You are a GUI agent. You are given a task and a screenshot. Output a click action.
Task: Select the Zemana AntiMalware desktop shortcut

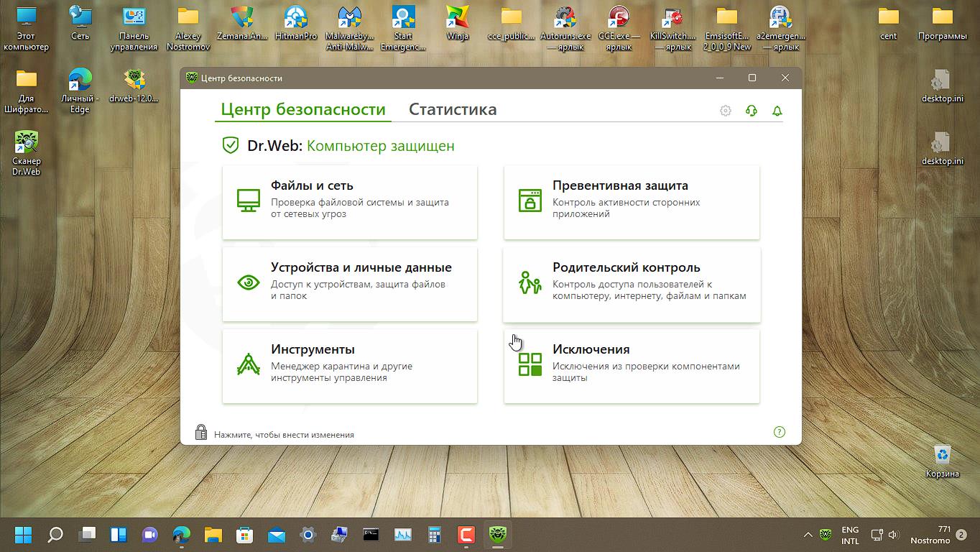(x=242, y=23)
